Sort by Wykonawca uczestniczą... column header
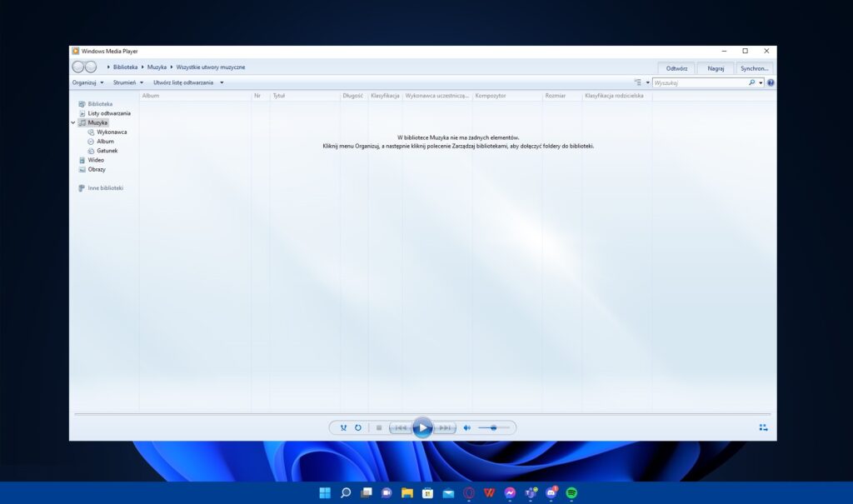 [437, 96]
